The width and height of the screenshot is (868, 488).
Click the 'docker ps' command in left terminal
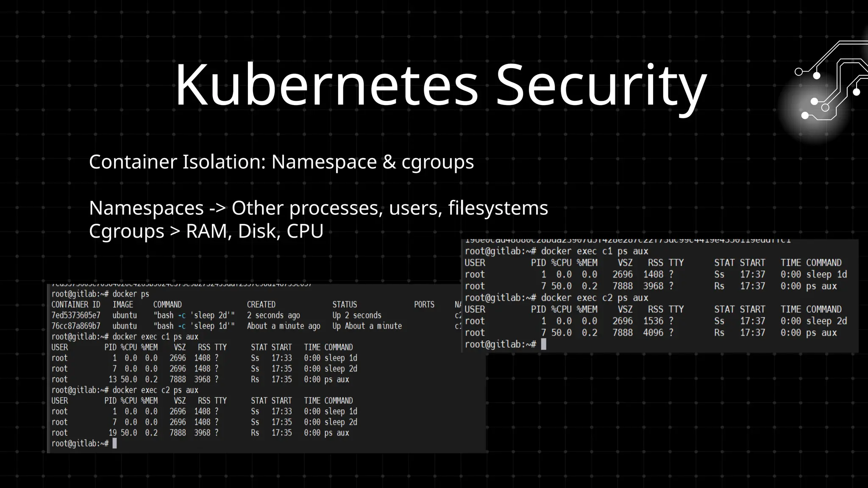pyautogui.click(x=131, y=294)
